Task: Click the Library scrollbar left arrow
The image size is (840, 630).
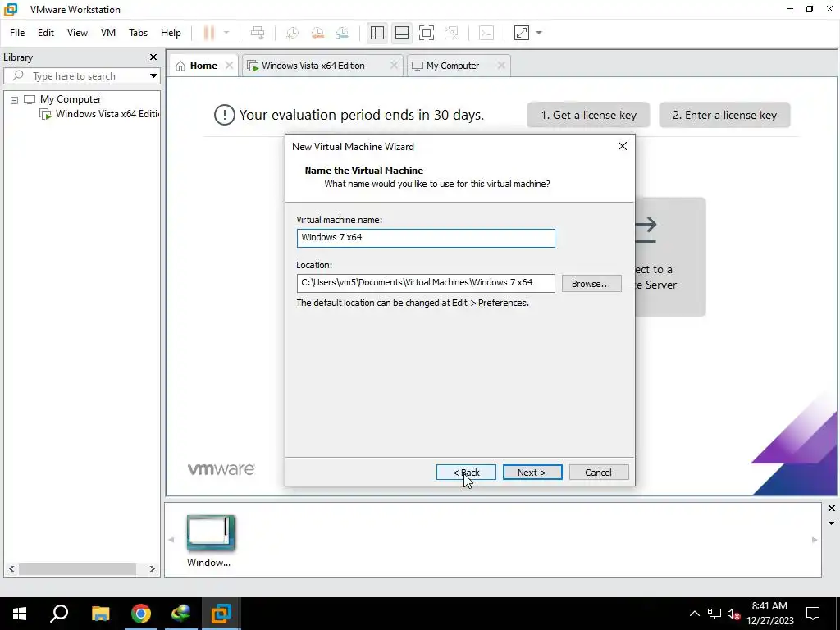Action: (x=11, y=569)
